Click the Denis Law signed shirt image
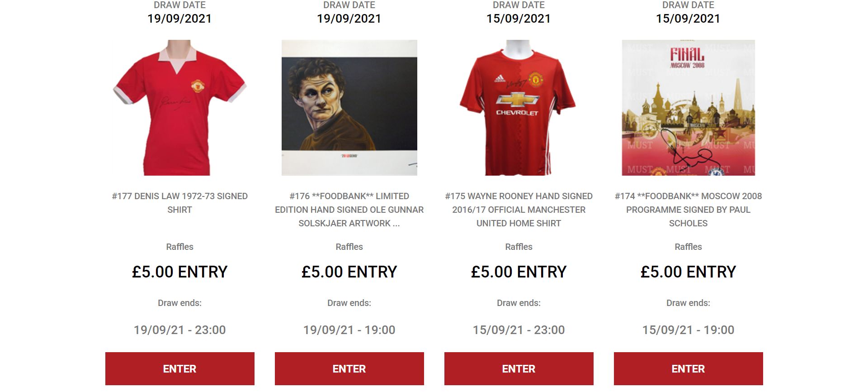 point(179,108)
